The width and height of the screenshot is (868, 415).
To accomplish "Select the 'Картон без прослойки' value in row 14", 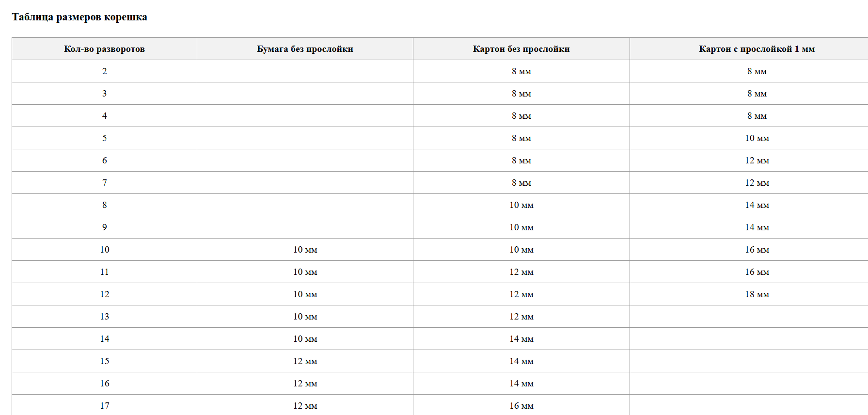I will click(x=521, y=339).
